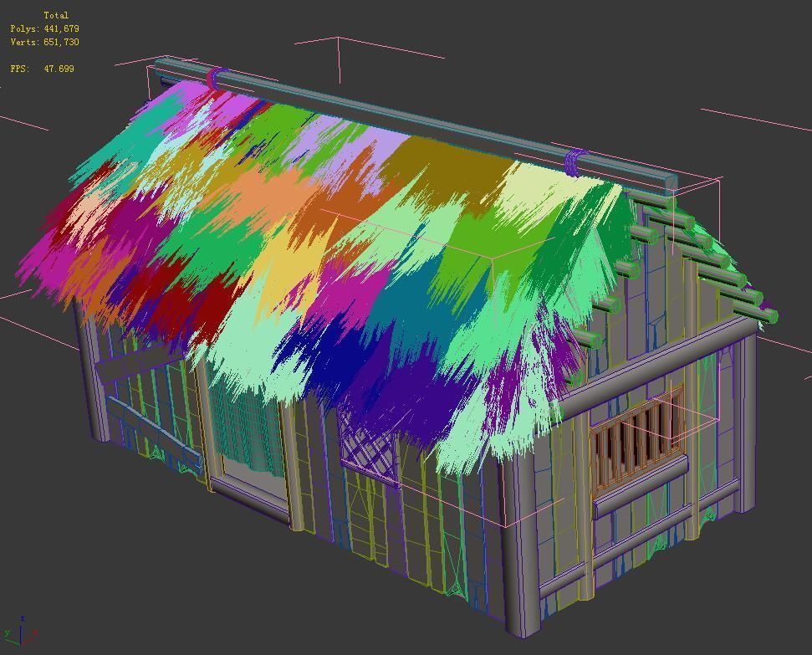Select the barred wooden window on gable wall
Screen dimensions: 812x655
[637, 438]
